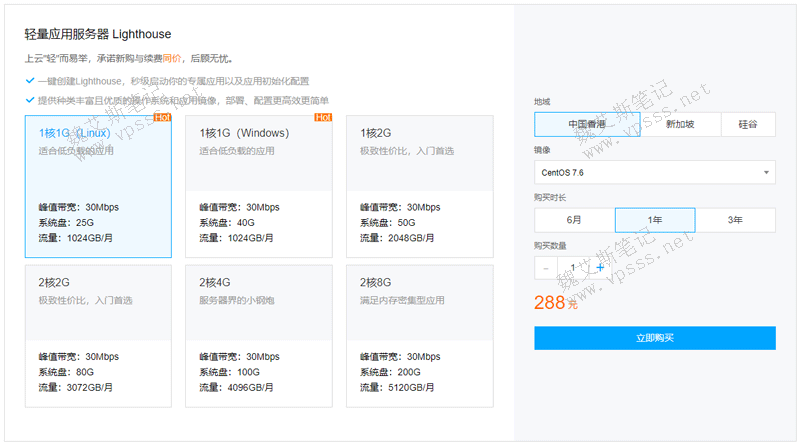800x445 pixels.
Task: Set purchase duration to 1年
Action: click(x=655, y=220)
